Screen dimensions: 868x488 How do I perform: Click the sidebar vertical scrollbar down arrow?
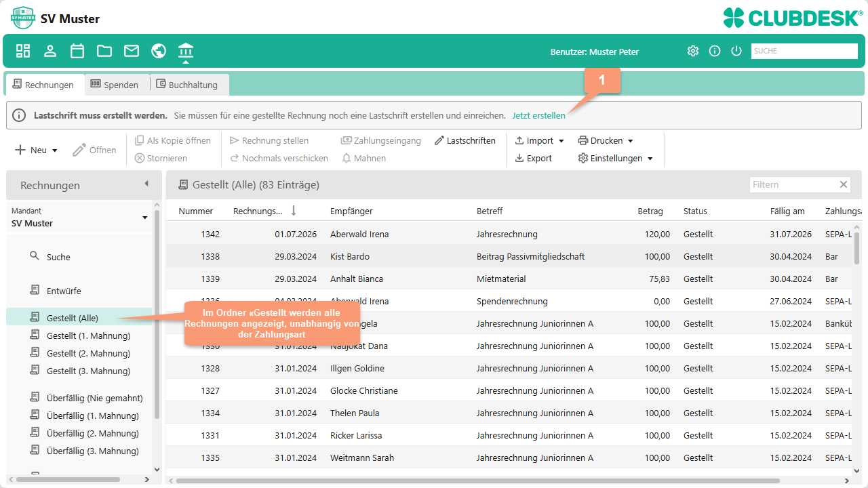click(157, 469)
